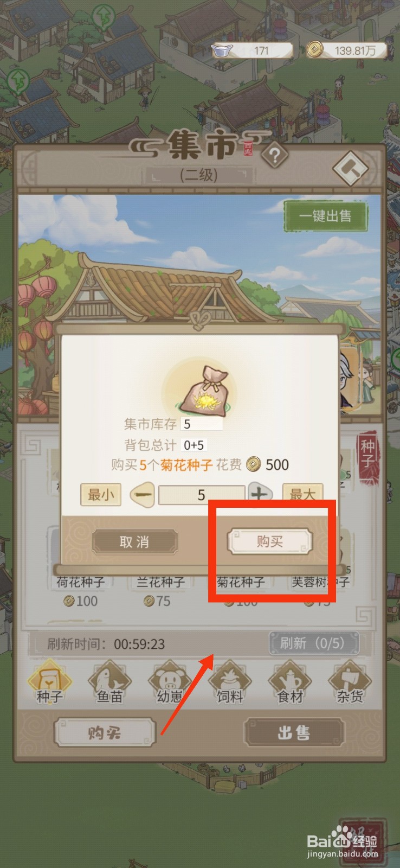Open the market help question mark icon
Image resolution: width=400 pixels, height=868 pixels.
tap(275, 156)
